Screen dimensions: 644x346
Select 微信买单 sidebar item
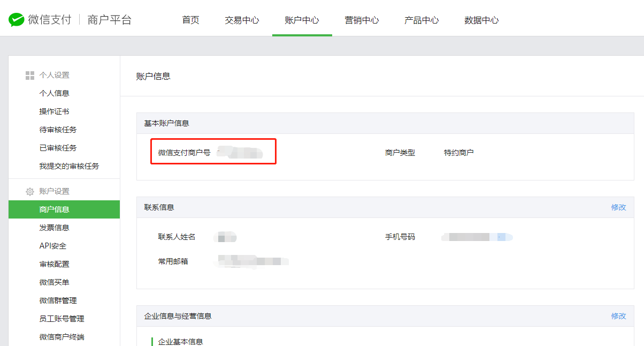54,282
